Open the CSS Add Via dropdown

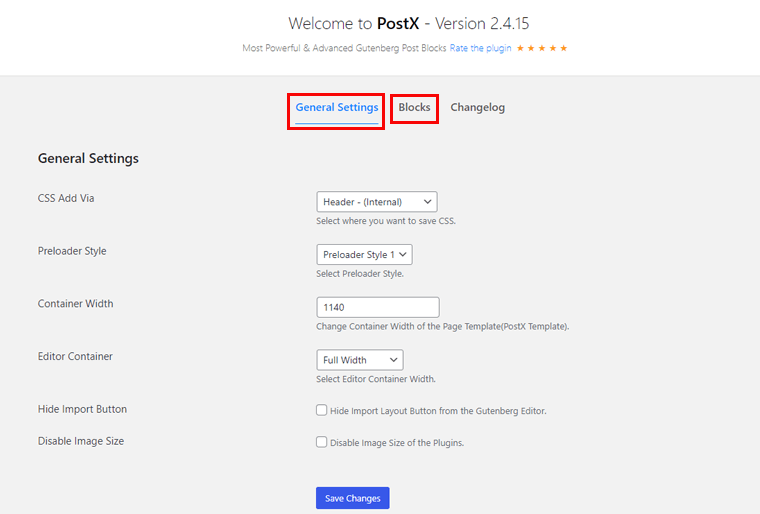[376, 202]
